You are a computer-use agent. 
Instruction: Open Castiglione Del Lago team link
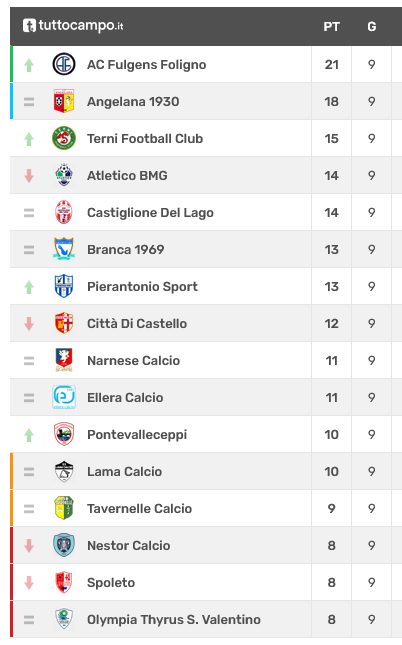coord(150,213)
